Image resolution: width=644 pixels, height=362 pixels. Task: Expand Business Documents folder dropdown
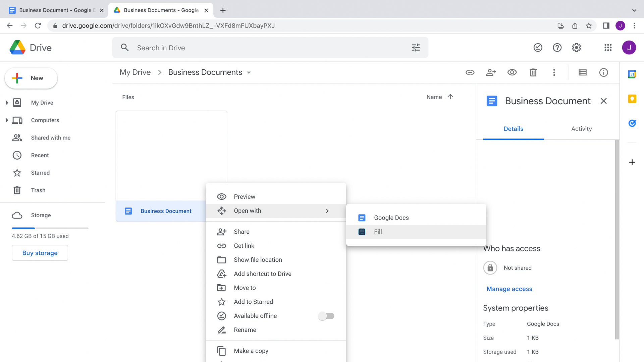tap(249, 72)
